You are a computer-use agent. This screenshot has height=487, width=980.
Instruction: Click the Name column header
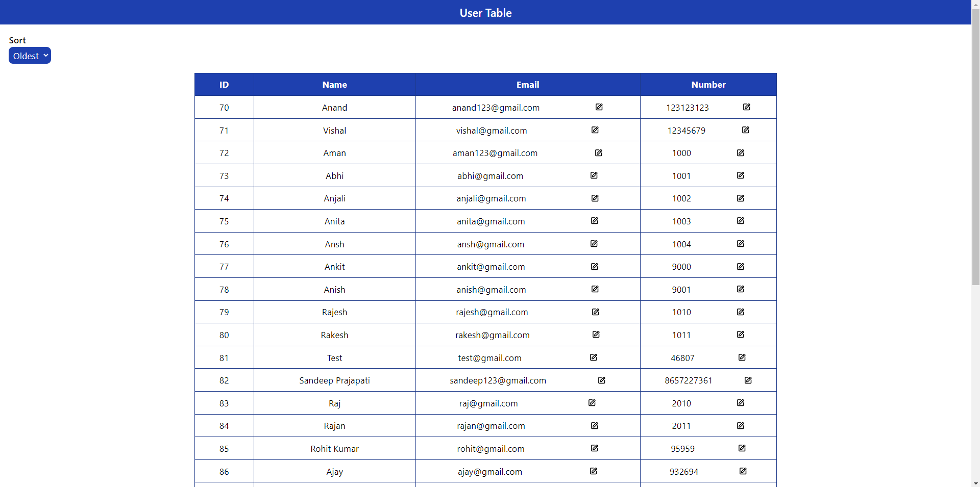(x=335, y=85)
